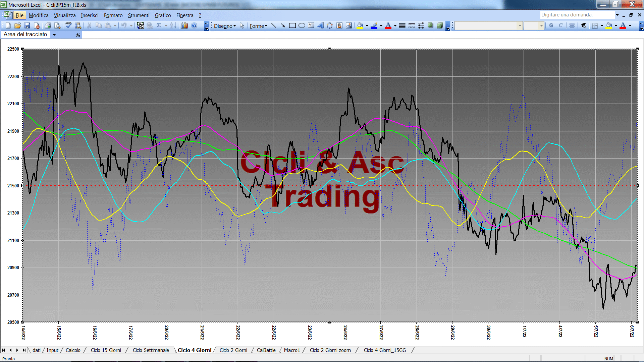Select the Rectangle shape tool
Screen dimensions: 644x362
292,26
